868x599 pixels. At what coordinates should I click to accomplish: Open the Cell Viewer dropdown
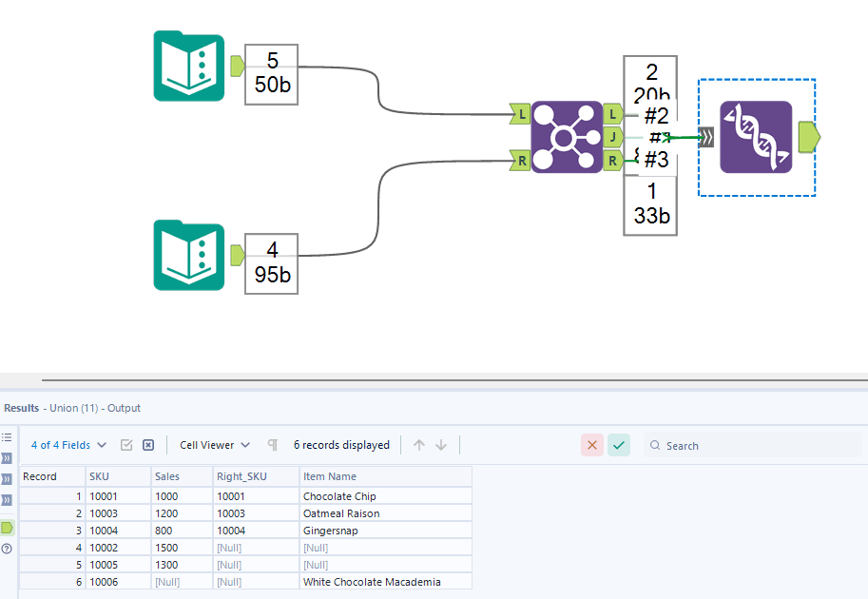click(215, 445)
